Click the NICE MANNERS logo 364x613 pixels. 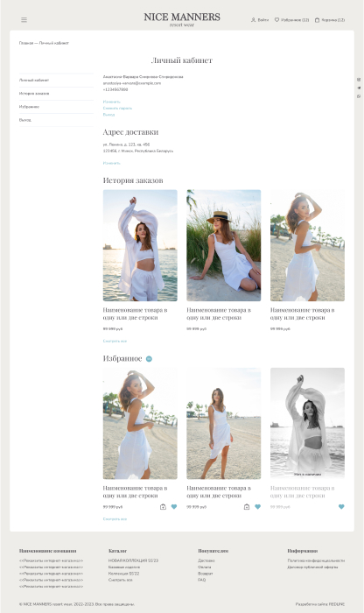pyautogui.click(x=182, y=19)
